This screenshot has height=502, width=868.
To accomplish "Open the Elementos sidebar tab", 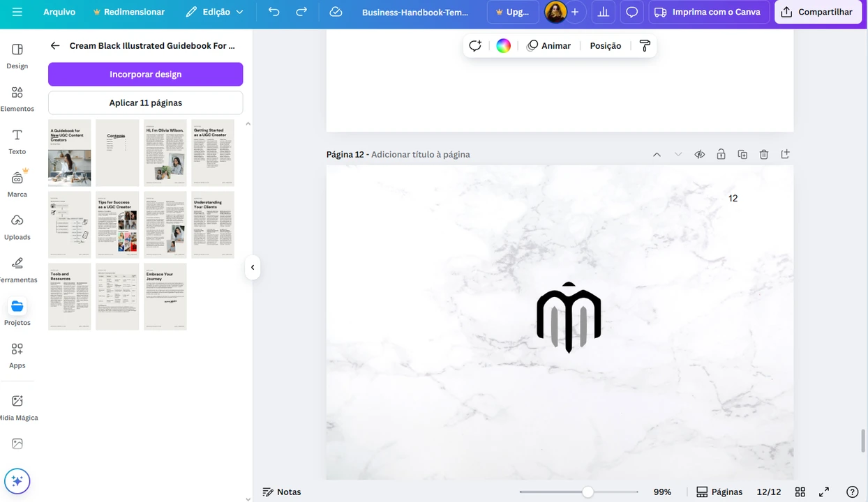I will (x=17, y=99).
